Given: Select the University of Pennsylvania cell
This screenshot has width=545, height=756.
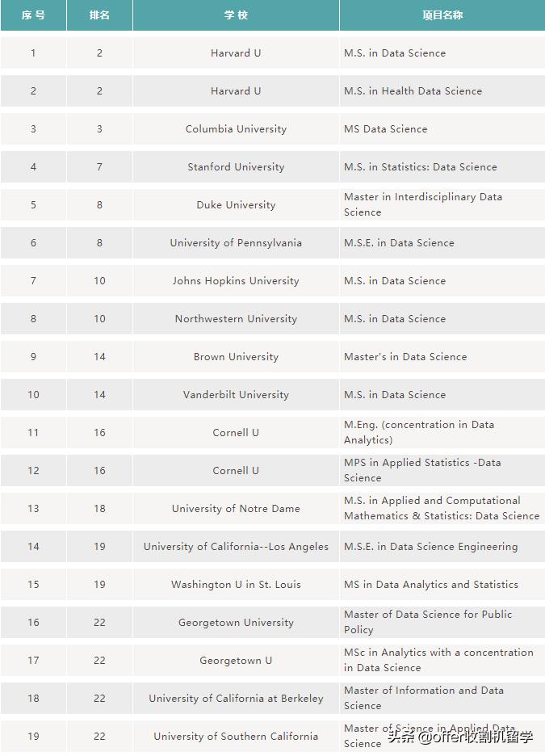Looking at the screenshot, I should click(x=236, y=243).
